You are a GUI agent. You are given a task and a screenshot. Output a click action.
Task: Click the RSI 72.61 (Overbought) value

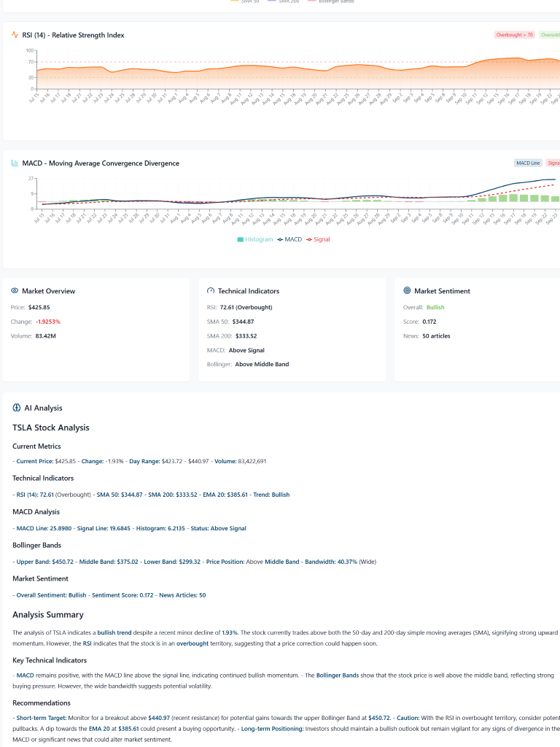coord(246,307)
